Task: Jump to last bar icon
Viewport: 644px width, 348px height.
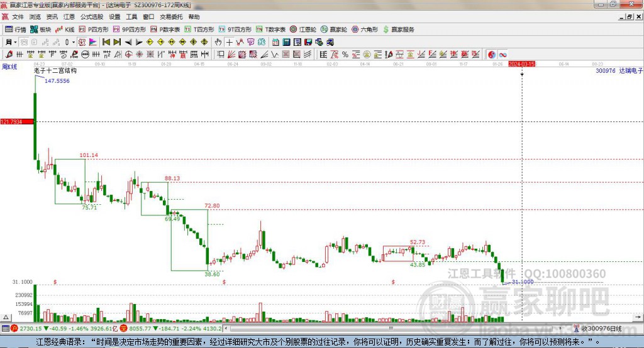Action: point(117,42)
